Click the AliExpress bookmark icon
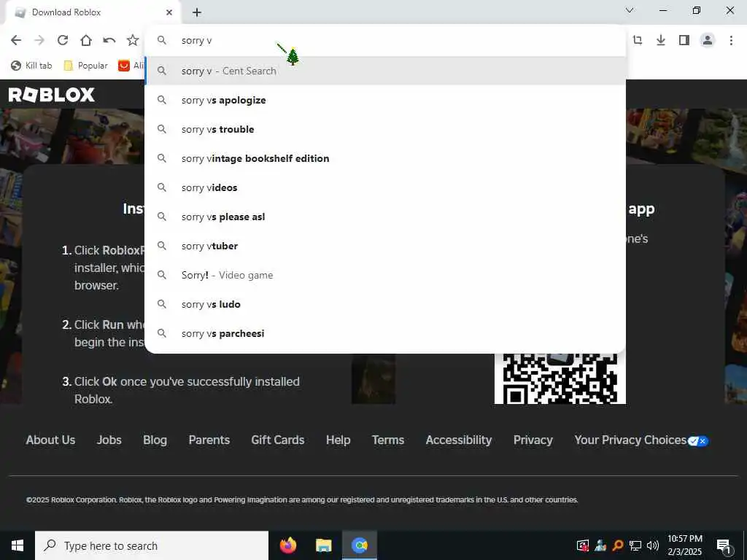Screen dimensions: 747x560 tap(124, 66)
